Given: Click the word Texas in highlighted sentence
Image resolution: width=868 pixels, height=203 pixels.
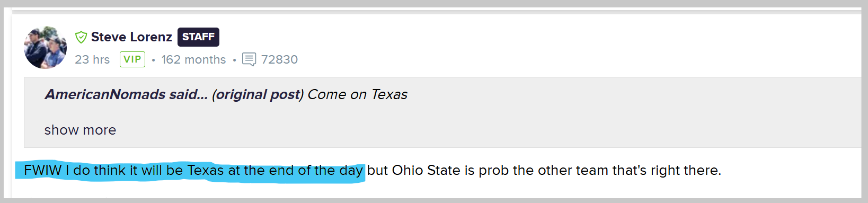Looking at the screenshot, I should point(206,170).
